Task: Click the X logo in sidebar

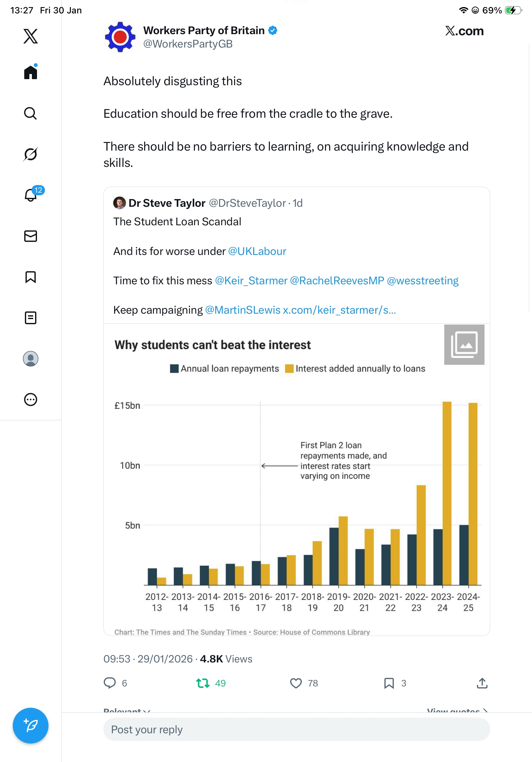Action: click(31, 36)
